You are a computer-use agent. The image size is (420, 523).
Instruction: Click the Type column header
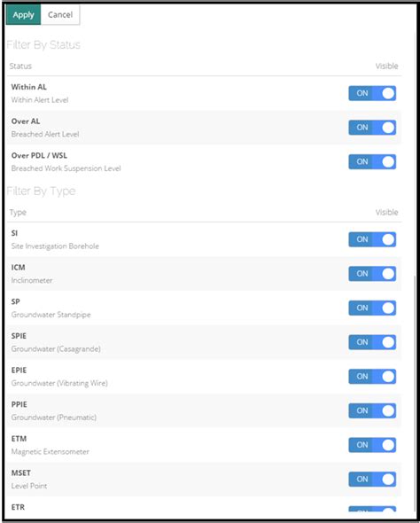[x=18, y=213]
